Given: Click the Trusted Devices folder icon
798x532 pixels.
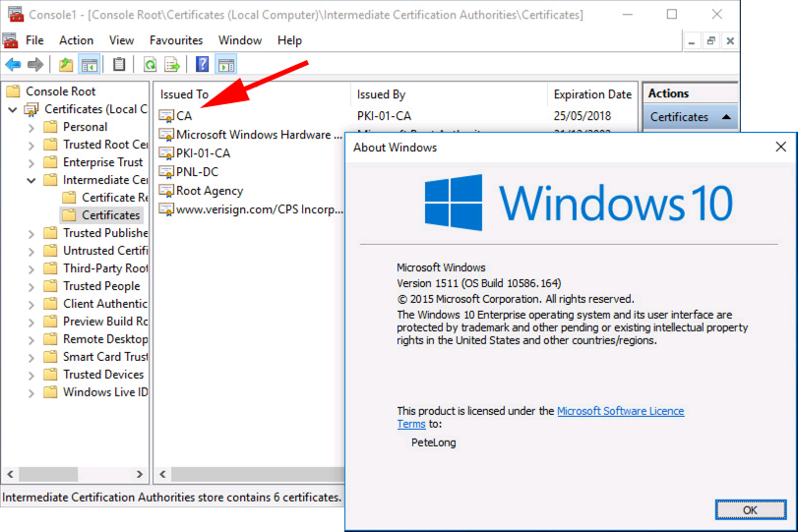Looking at the screenshot, I should coord(50,375).
